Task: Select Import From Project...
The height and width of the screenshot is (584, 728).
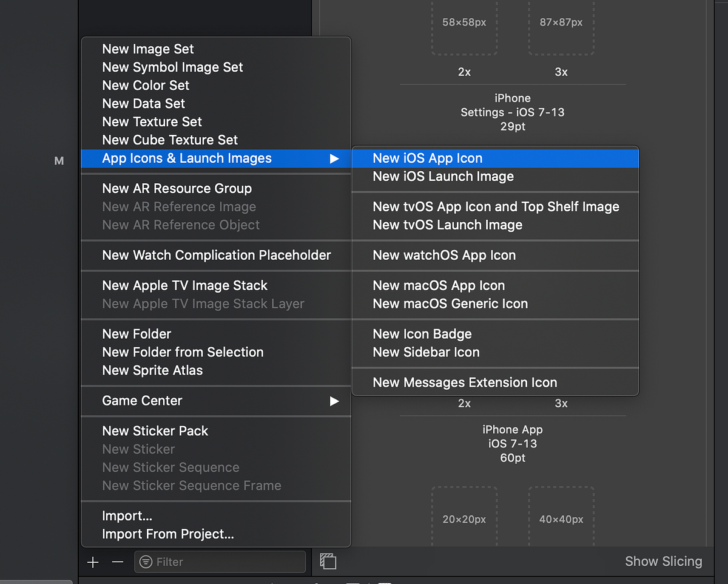Action: pos(169,534)
